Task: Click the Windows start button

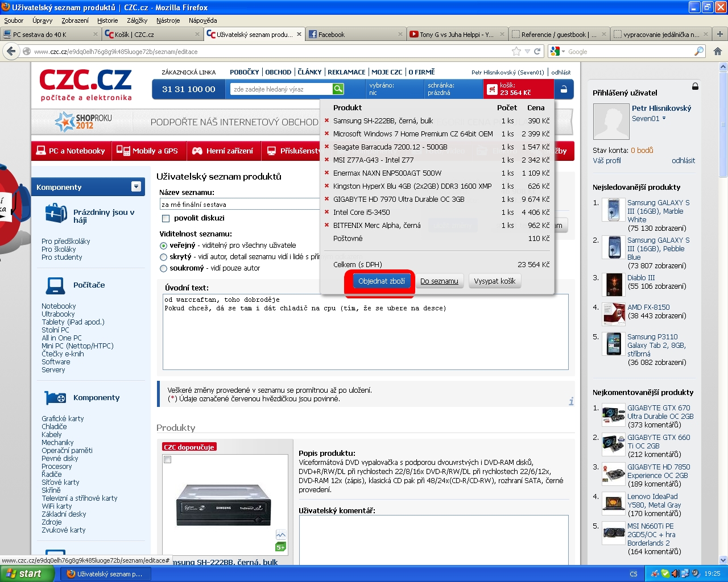Action: click(27, 573)
